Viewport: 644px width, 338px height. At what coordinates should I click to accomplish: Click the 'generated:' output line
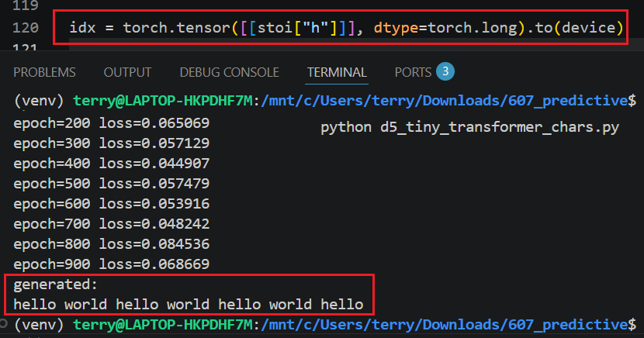[x=55, y=285]
